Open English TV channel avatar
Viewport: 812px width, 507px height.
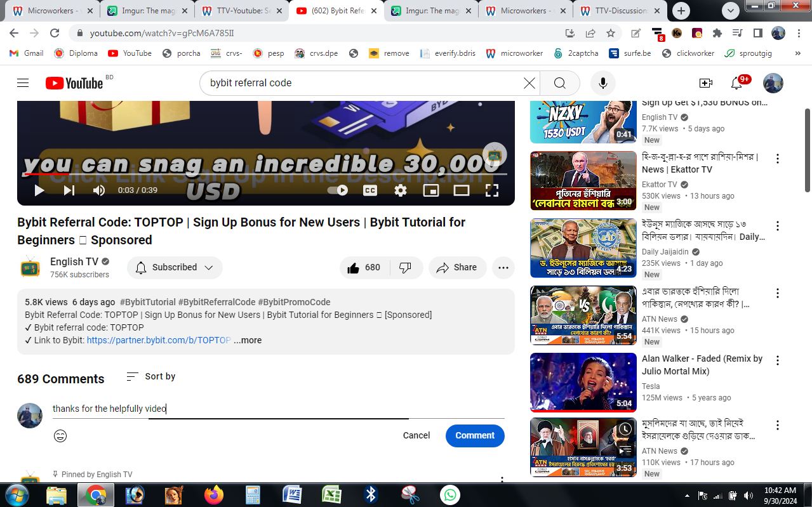tap(30, 268)
